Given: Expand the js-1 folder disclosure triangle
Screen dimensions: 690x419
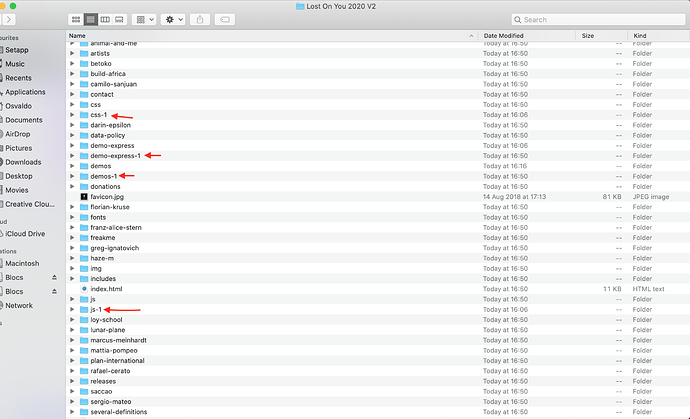Looking at the screenshot, I should [72, 310].
